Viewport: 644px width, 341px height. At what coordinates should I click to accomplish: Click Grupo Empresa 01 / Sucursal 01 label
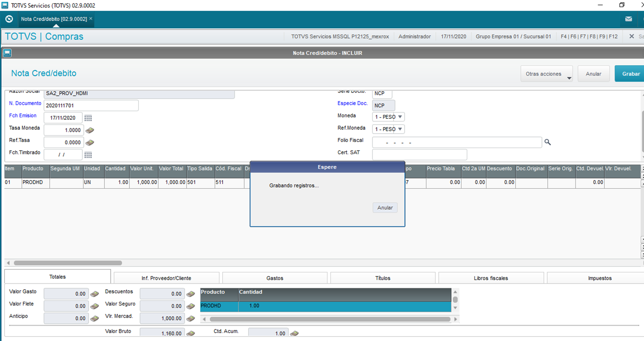513,36
